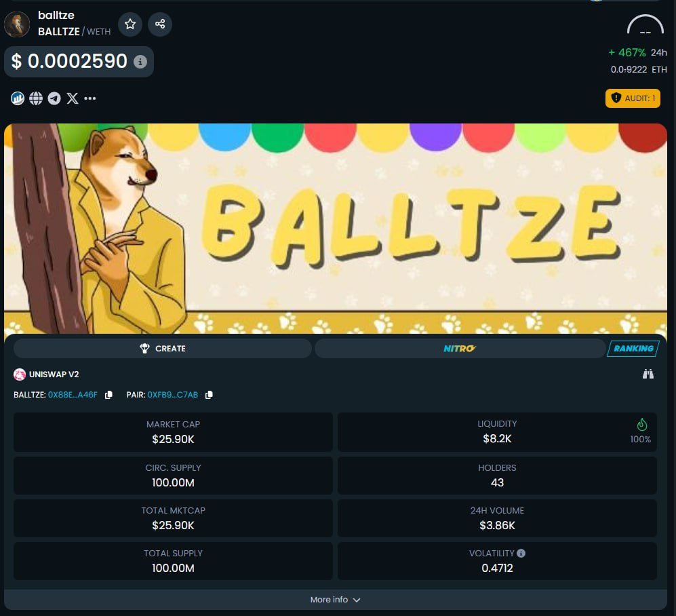Click Market Cap value $25.90K
Viewport: 676px width, 616px height.
click(173, 439)
